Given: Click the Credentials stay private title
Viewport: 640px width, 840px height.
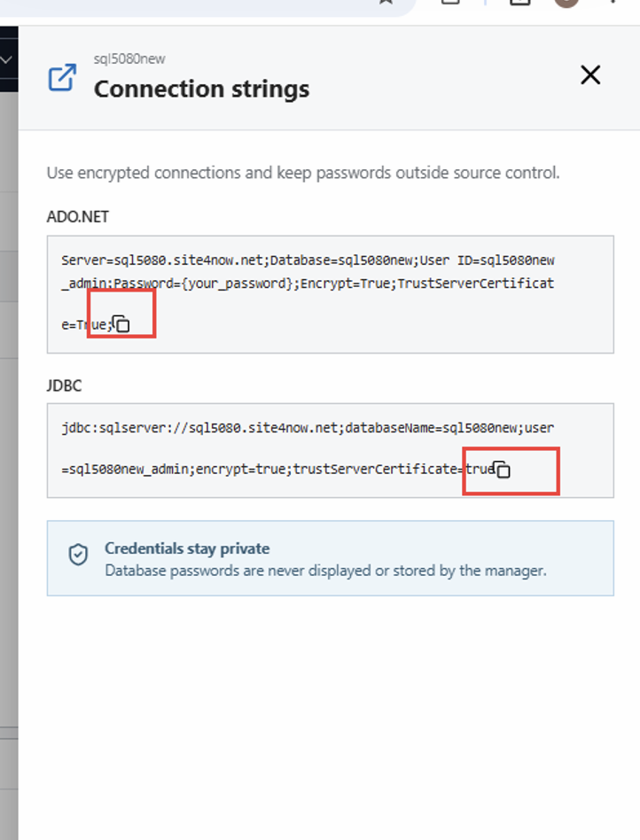Looking at the screenshot, I should pos(187,548).
